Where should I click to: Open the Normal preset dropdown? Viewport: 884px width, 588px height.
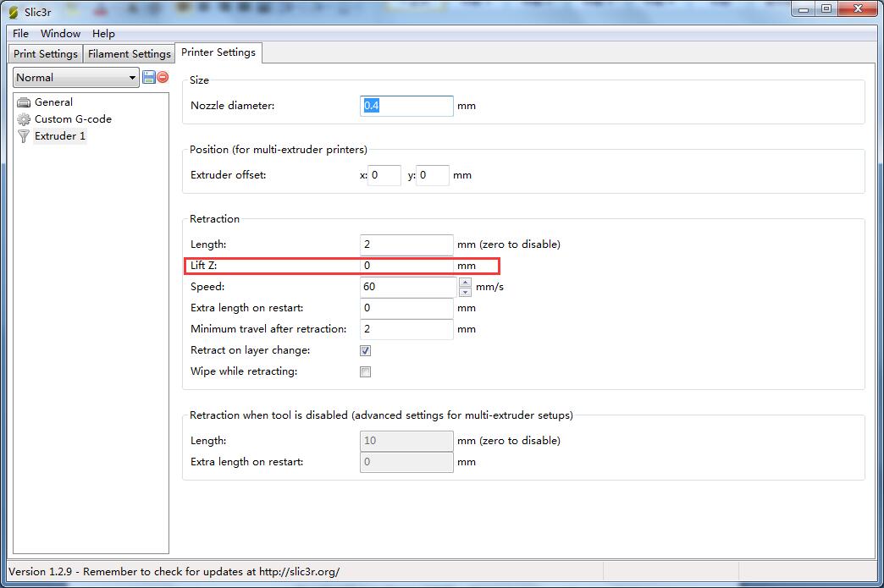76,78
